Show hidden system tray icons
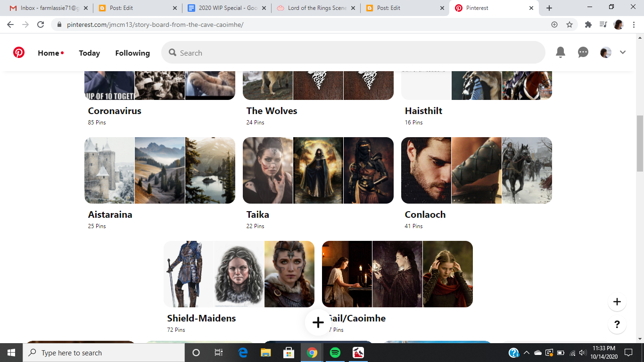The height and width of the screenshot is (362, 644). [x=527, y=353]
